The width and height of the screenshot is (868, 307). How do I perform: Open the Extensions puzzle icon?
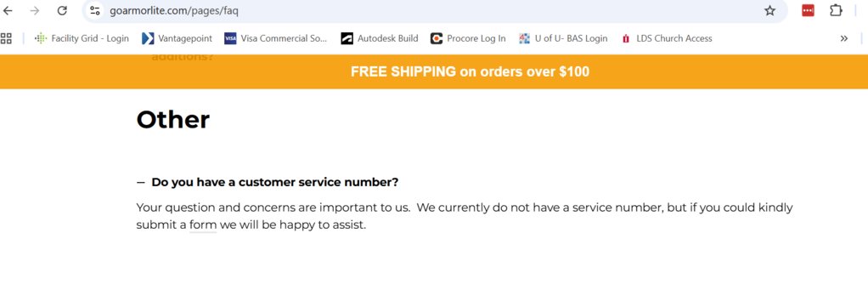coord(836,10)
